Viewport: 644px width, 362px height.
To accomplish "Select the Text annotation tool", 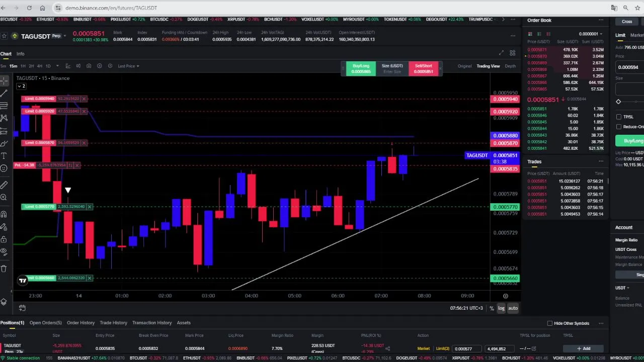I will (4, 156).
